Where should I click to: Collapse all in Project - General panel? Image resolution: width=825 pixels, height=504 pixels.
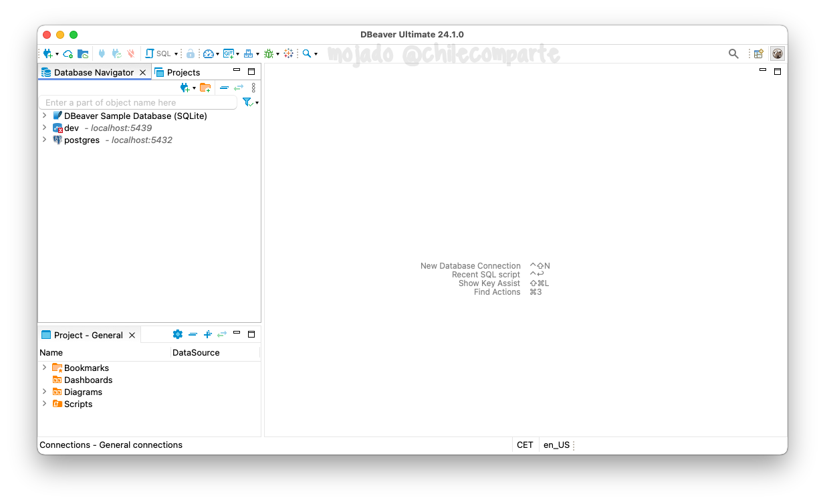tap(193, 334)
